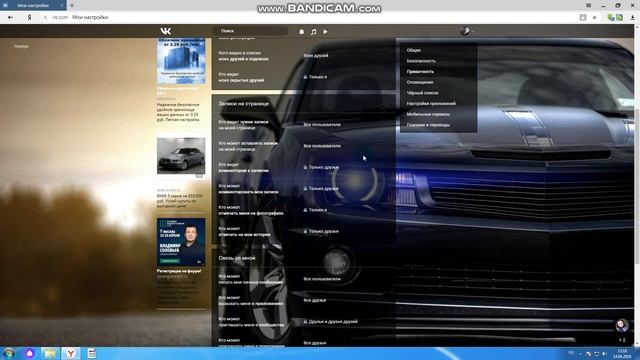Viewport: 640px width, 360px height.
Task: Open the notifications bell
Action: coord(302,31)
